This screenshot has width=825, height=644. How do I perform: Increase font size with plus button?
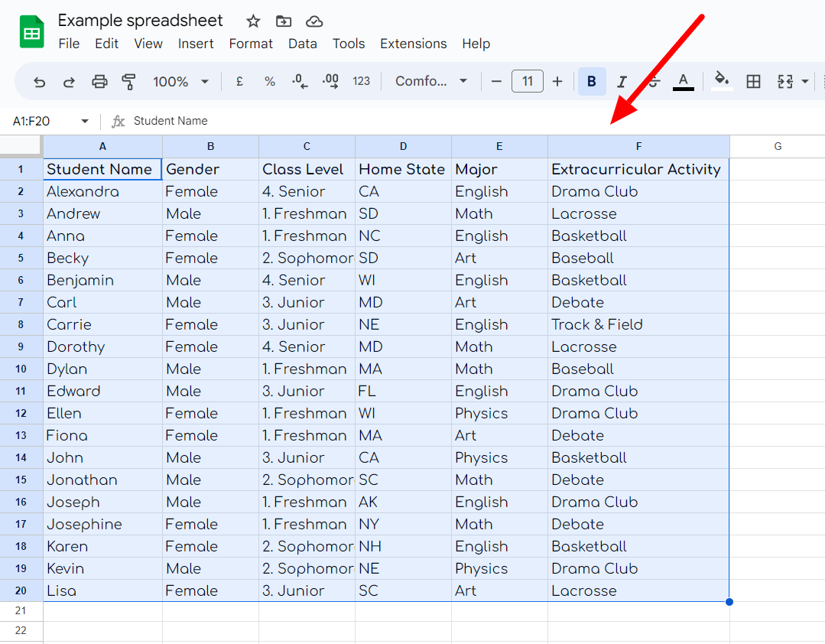(557, 82)
